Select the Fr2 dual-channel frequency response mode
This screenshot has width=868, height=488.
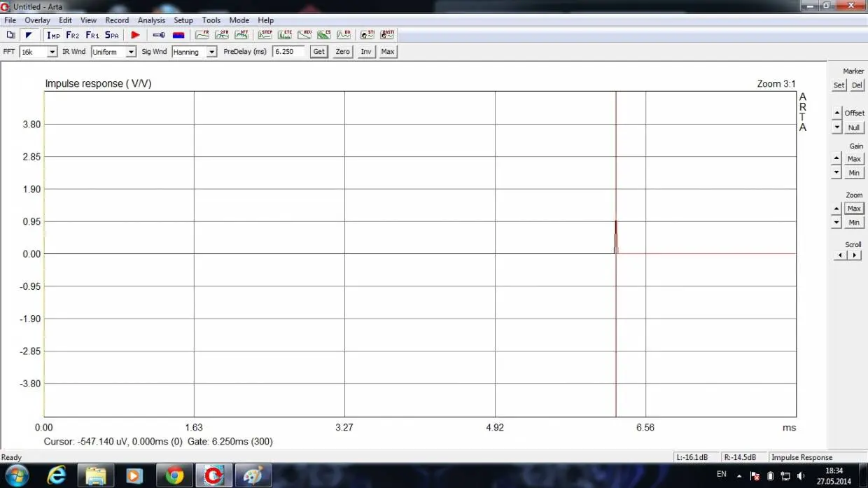73,34
